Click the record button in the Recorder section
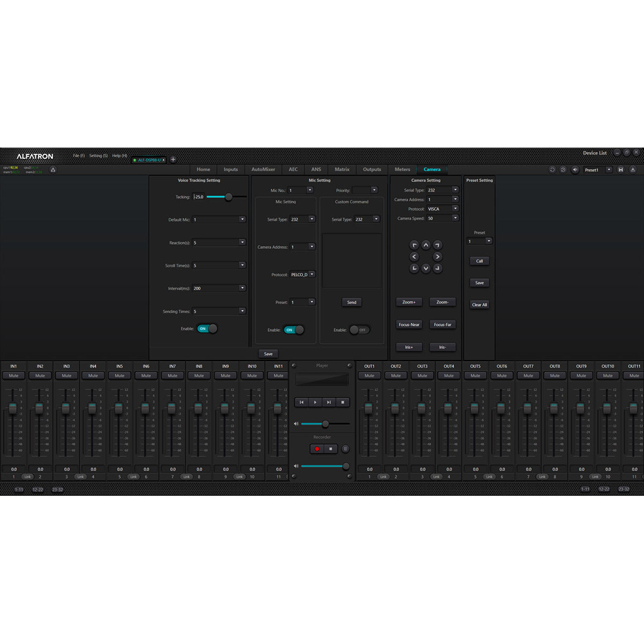Viewport: 644px width, 644px height. click(317, 449)
